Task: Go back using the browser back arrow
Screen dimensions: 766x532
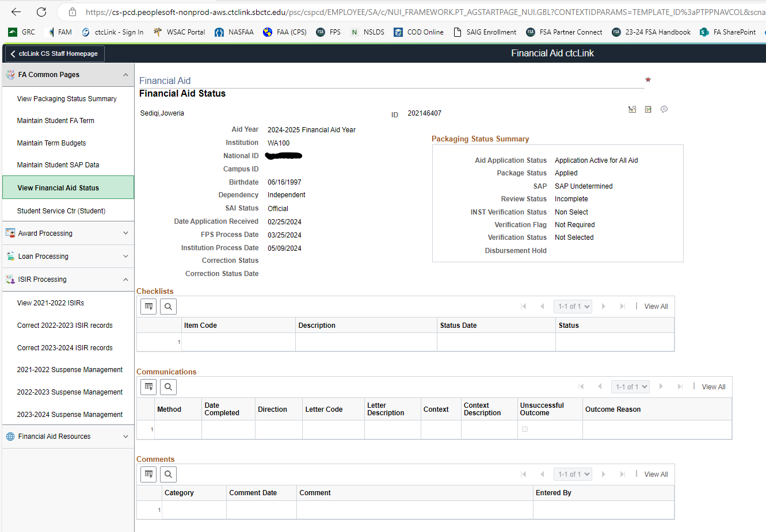Action: pos(16,12)
